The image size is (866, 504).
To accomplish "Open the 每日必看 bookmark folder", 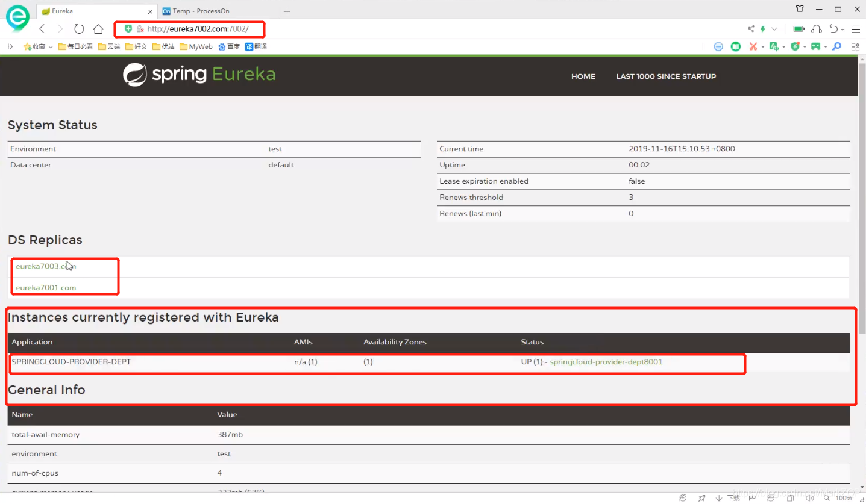I will [x=75, y=46].
